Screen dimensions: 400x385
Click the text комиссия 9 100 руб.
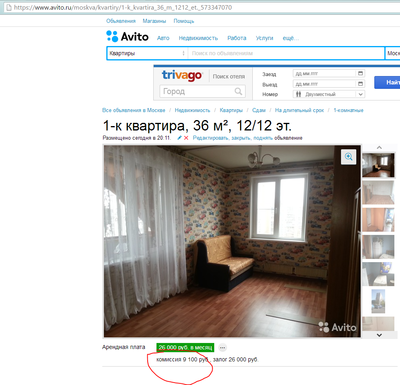point(182,360)
